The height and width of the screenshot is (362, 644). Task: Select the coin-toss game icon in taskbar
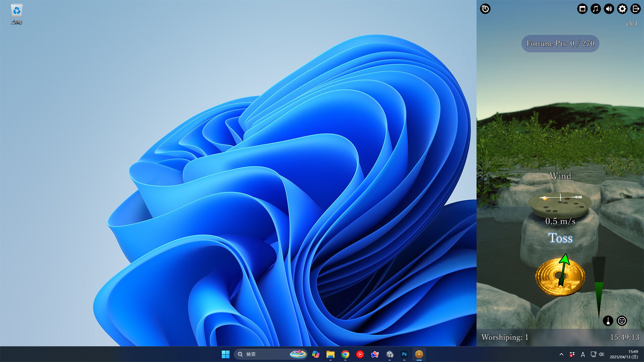(419, 354)
